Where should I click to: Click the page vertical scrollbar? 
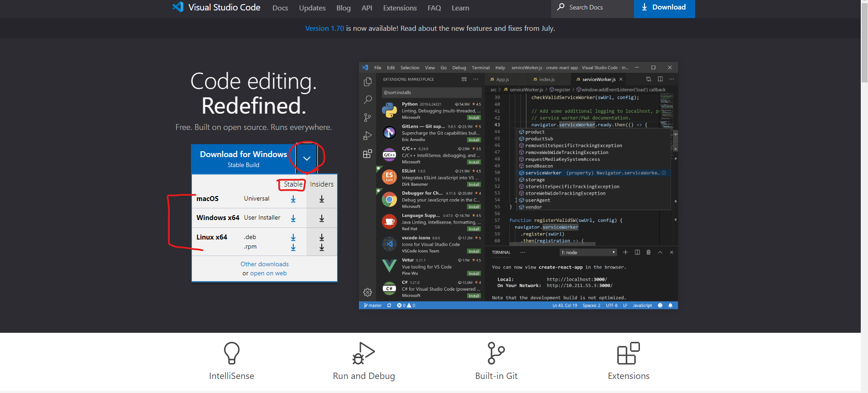pyautogui.click(x=864, y=43)
